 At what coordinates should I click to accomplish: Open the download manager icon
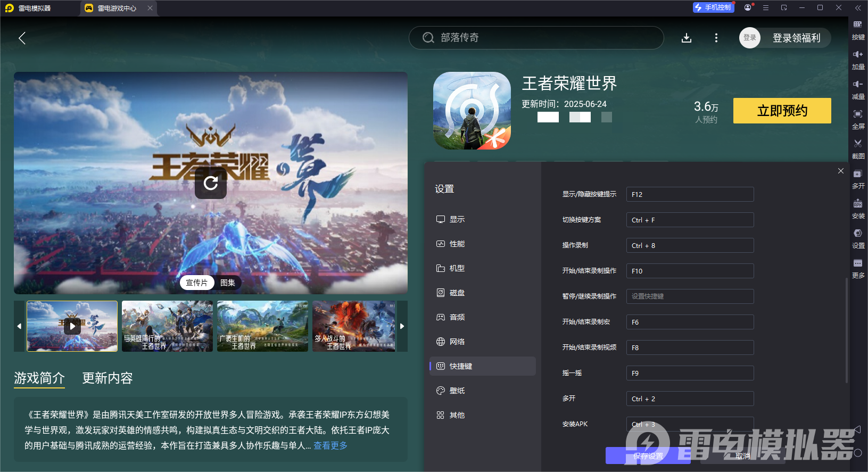click(687, 38)
